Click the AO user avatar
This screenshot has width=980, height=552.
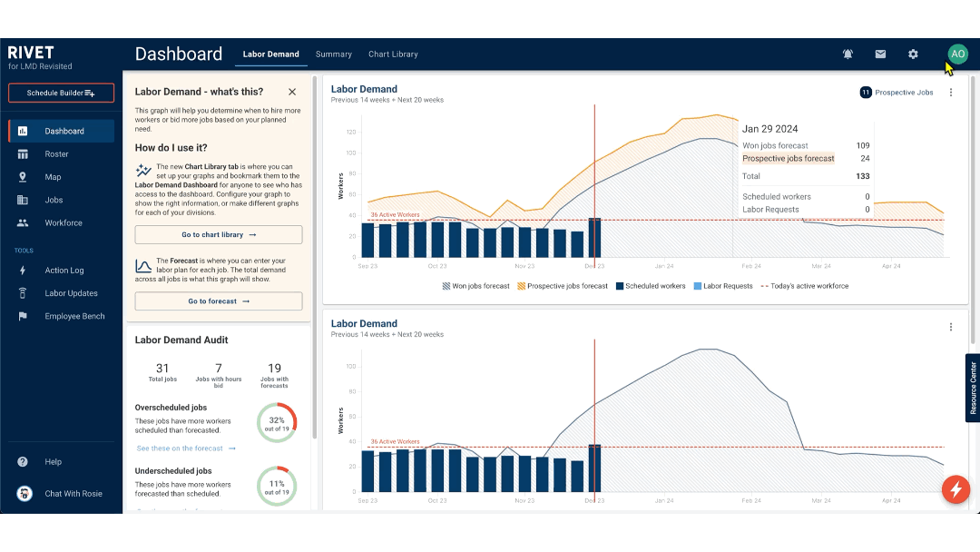point(957,54)
